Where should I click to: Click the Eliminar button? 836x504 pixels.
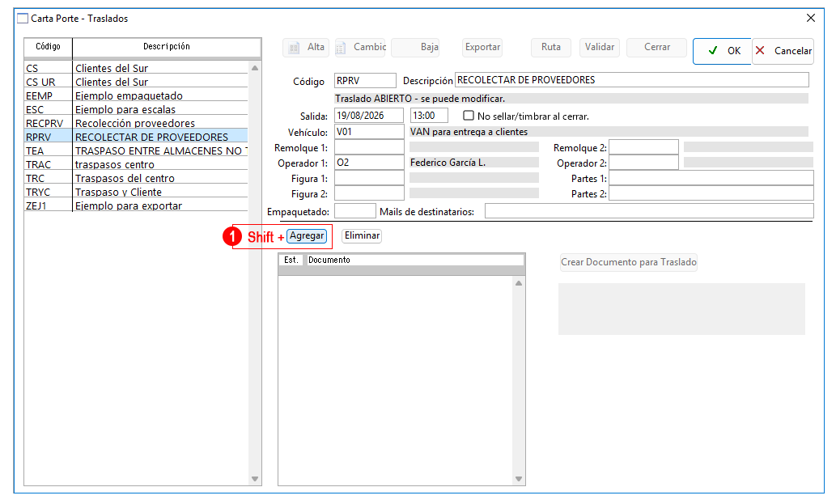tap(362, 235)
